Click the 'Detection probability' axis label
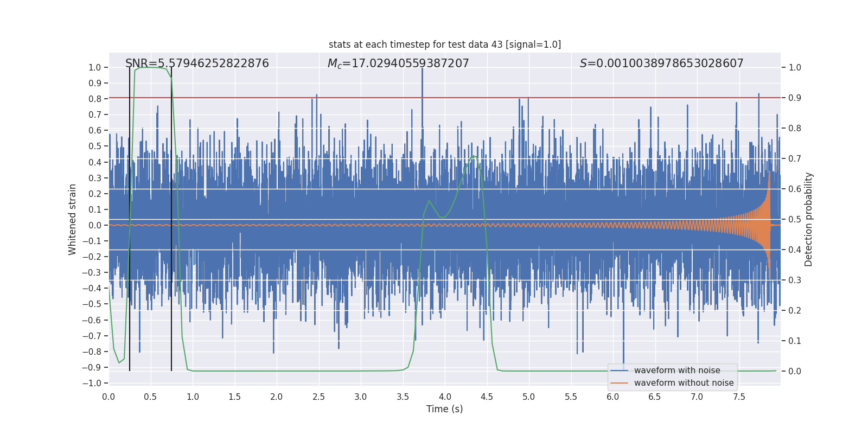This screenshot has width=868, height=434. pyautogui.click(x=809, y=219)
